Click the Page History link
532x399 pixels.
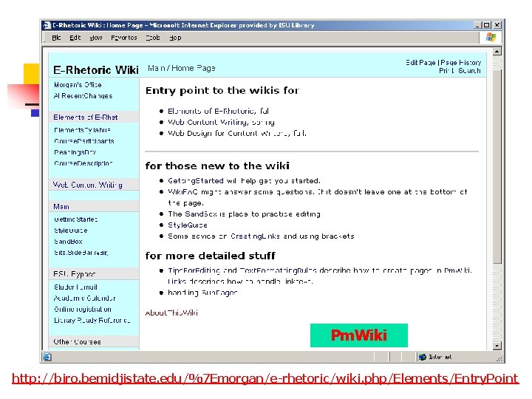pos(461,63)
